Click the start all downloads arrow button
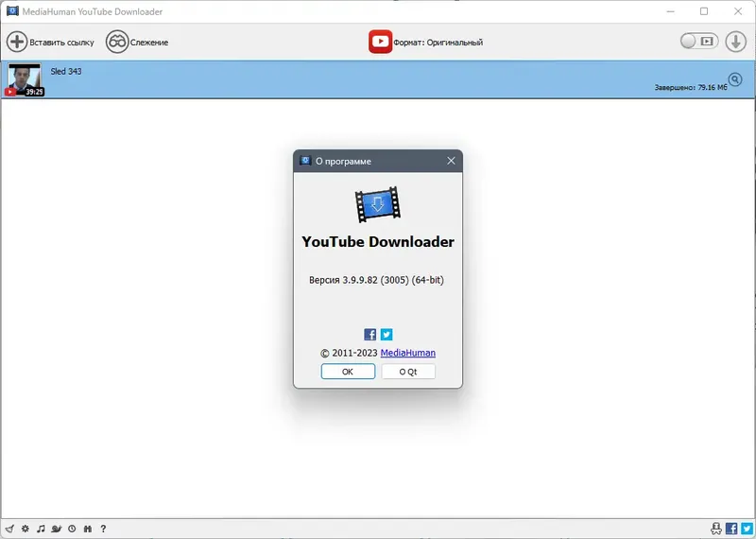 point(736,42)
